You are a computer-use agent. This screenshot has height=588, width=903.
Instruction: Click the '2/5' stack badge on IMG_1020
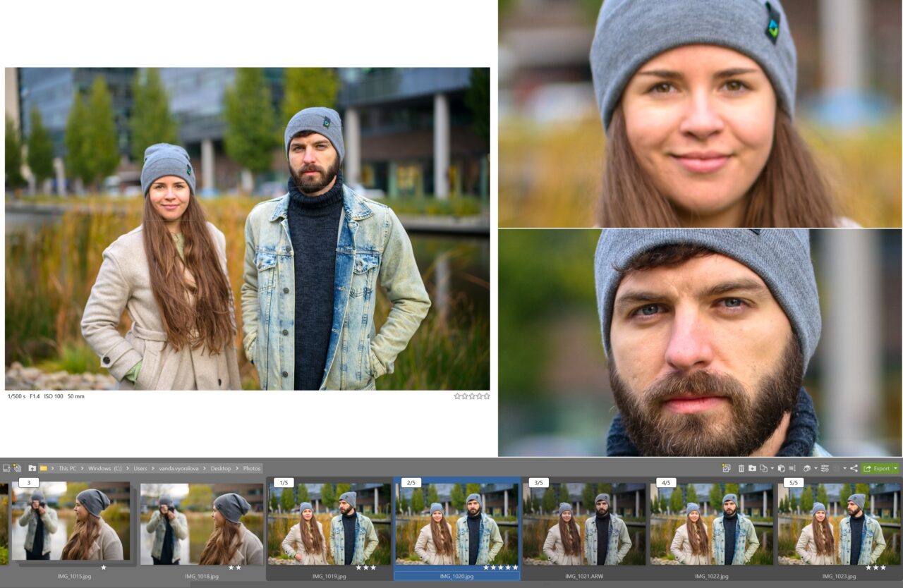pyautogui.click(x=411, y=482)
